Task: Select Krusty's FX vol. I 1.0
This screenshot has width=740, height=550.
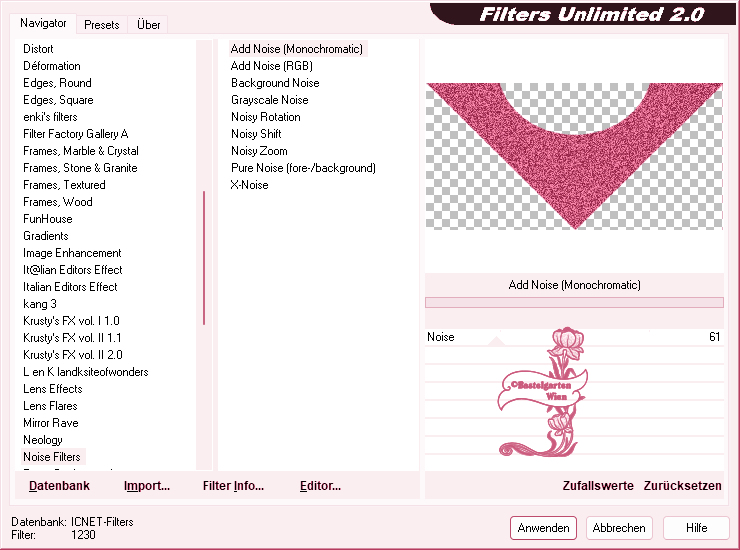Action: [x=71, y=321]
